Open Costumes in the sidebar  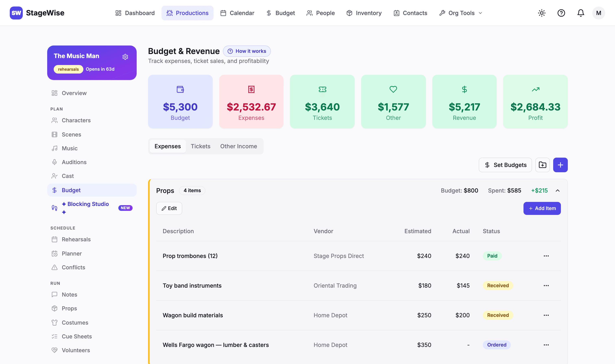point(92,323)
